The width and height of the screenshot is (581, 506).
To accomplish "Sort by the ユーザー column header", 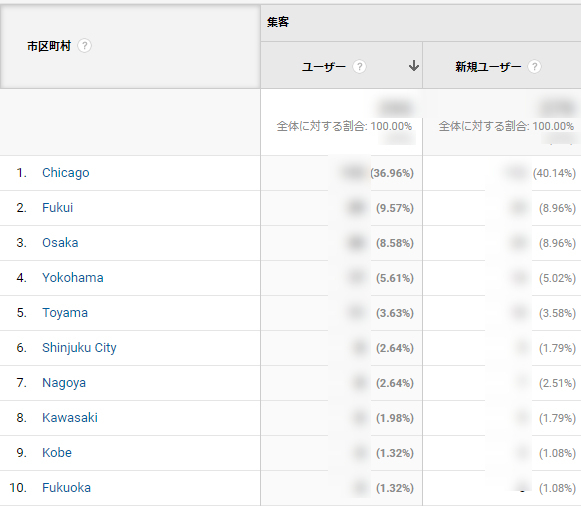I will click(324, 67).
